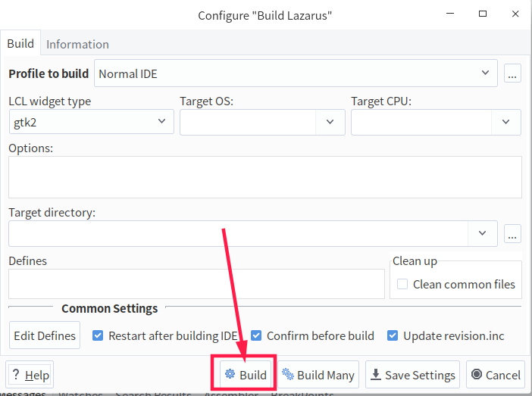Click the multi-gear Build Many icon
Screen dimensions: 532x396
pos(288,373)
